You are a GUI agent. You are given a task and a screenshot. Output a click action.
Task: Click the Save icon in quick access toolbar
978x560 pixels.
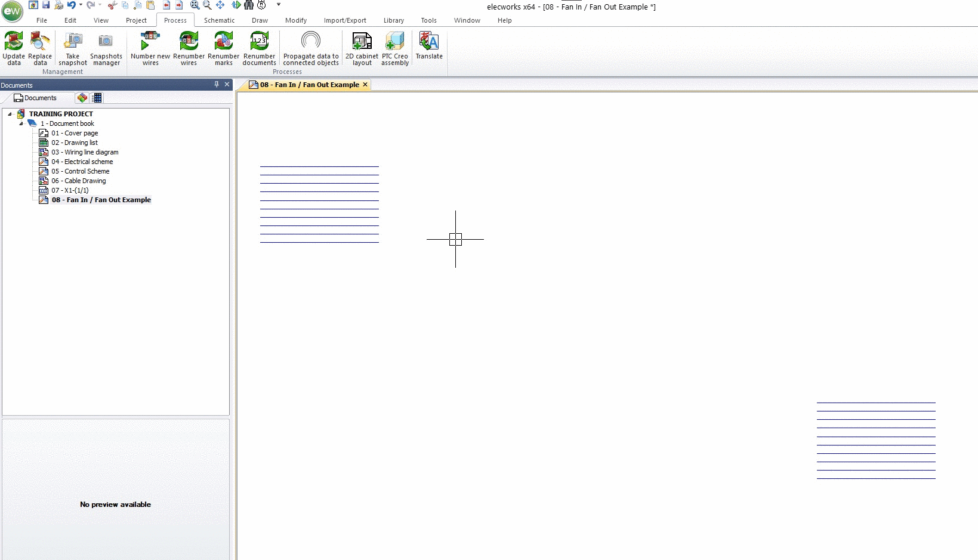pyautogui.click(x=46, y=5)
